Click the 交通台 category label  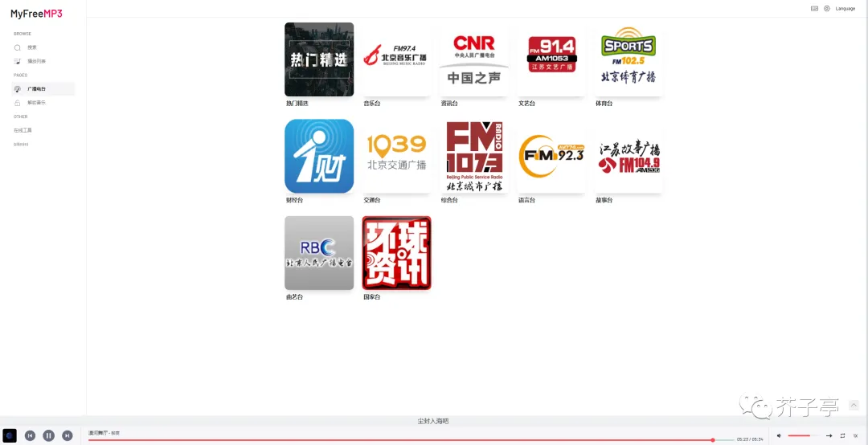point(371,200)
